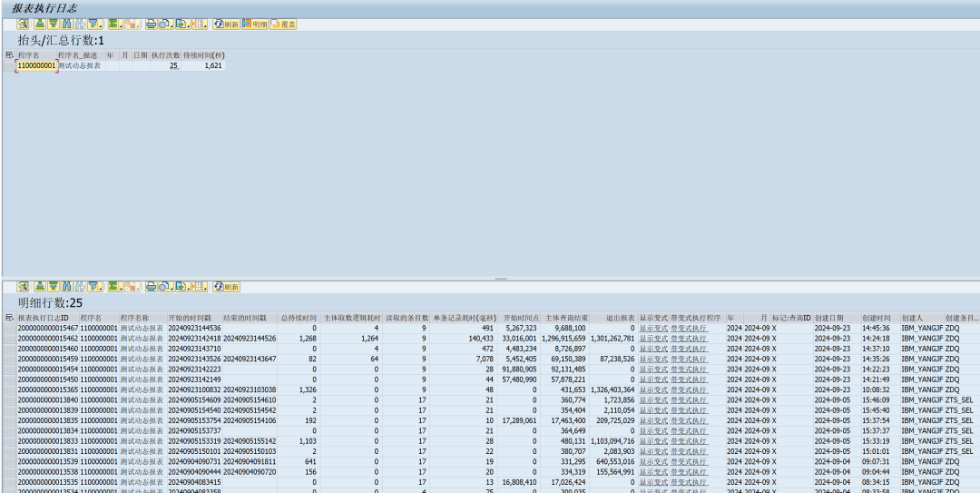
Task: Open Details icon in the detail-rows toolbar
Action: click(23, 287)
